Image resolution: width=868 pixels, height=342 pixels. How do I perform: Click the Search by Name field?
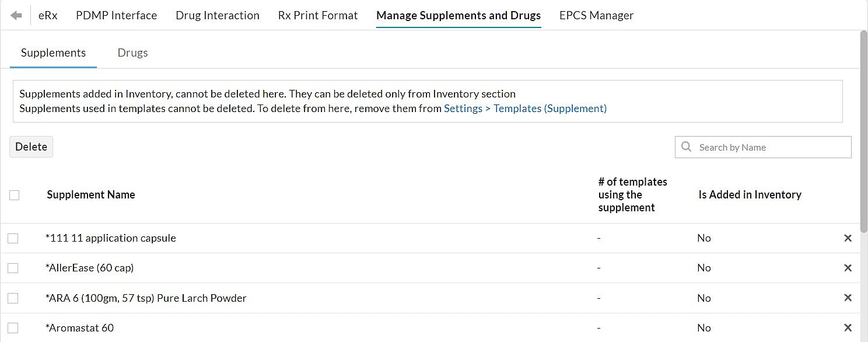(770, 147)
